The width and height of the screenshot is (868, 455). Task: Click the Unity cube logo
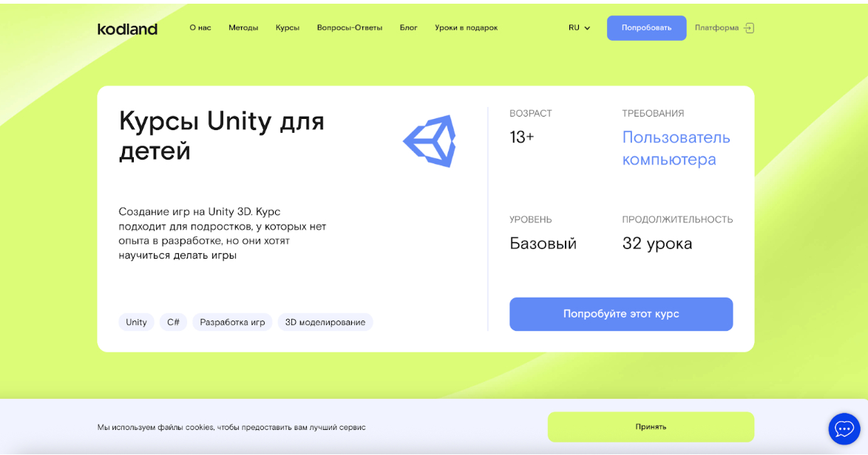430,141
